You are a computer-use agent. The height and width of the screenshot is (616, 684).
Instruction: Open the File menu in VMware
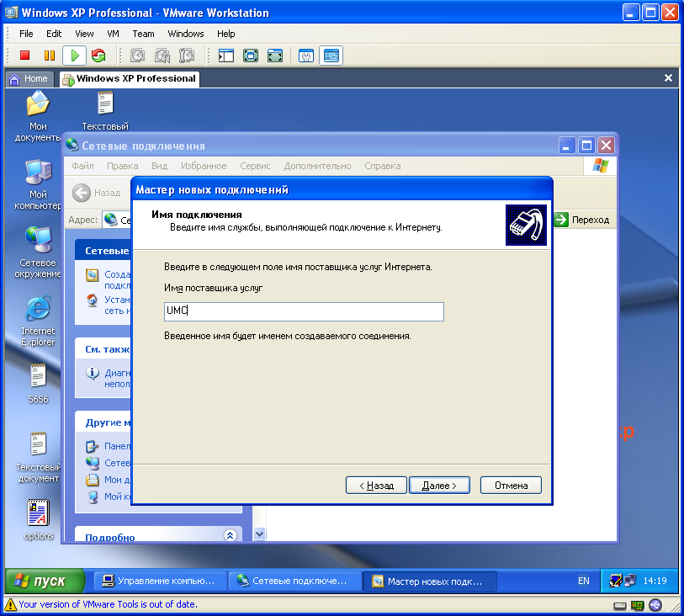(x=26, y=34)
